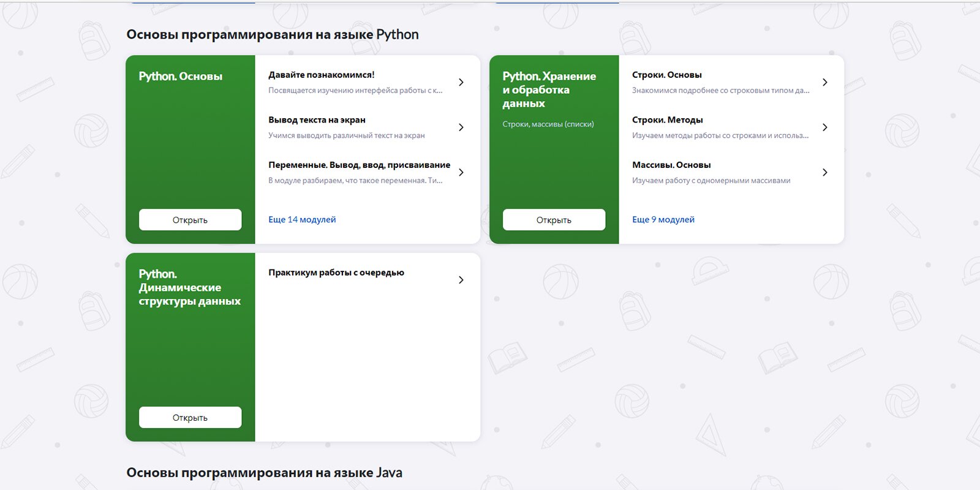Open module Практикум работы с очередью

[336, 273]
